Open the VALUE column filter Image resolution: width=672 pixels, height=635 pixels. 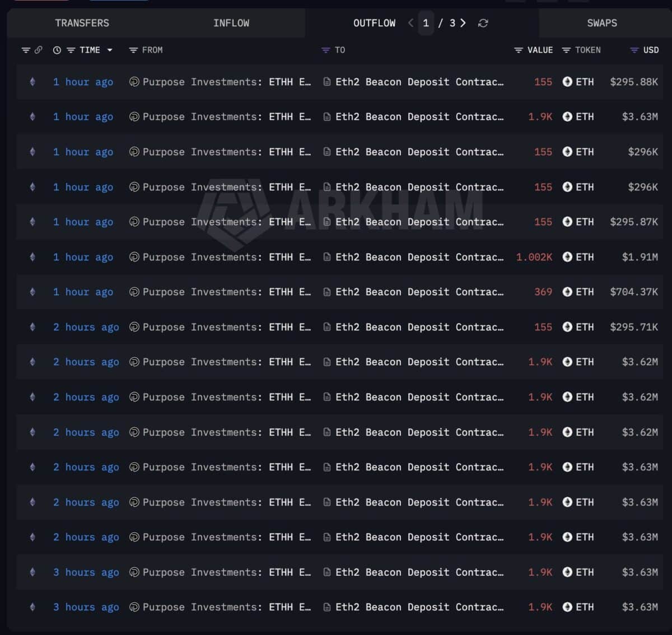(x=519, y=50)
